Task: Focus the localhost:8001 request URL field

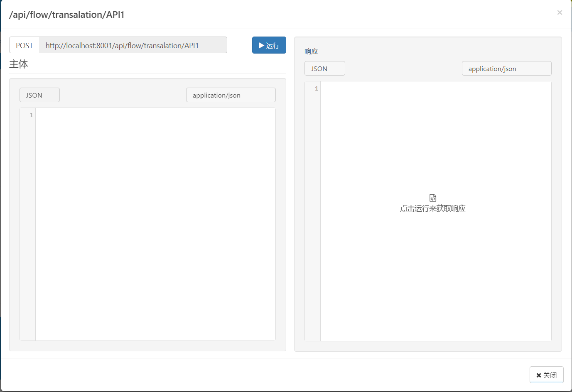Action: (133, 45)
